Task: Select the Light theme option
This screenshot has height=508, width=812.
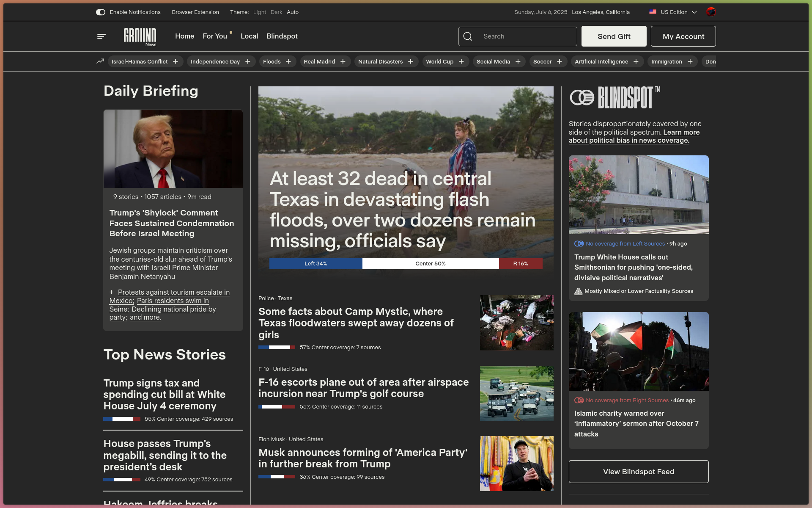Action: tap(260, 12)
